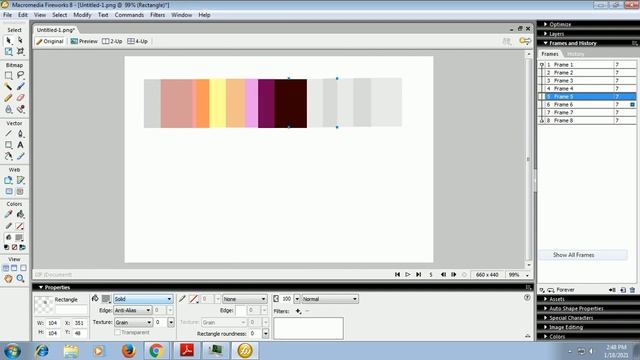Toggle Show slices and hotspots
Image resolution: width=640 pixels, height=360 pixels.
(x=20, y=191)
